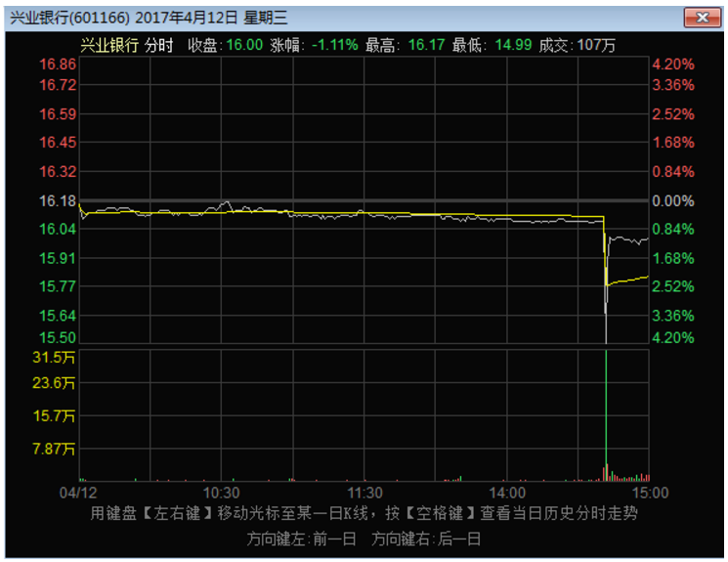Click the 15.7万 volume axis label
Image resolution: width=728 pixels, height=562 pixels.
pos(54,415)
